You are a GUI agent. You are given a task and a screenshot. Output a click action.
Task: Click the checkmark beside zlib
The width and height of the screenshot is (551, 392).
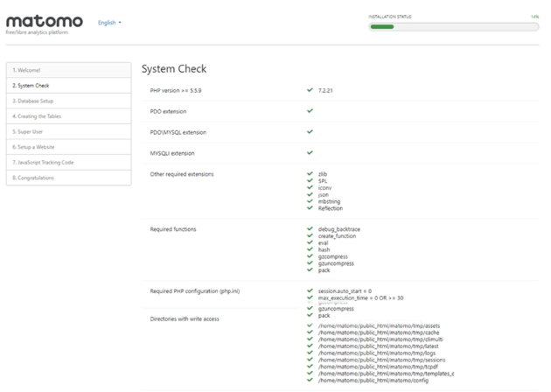pyautogui.click(x=310, y=173)
